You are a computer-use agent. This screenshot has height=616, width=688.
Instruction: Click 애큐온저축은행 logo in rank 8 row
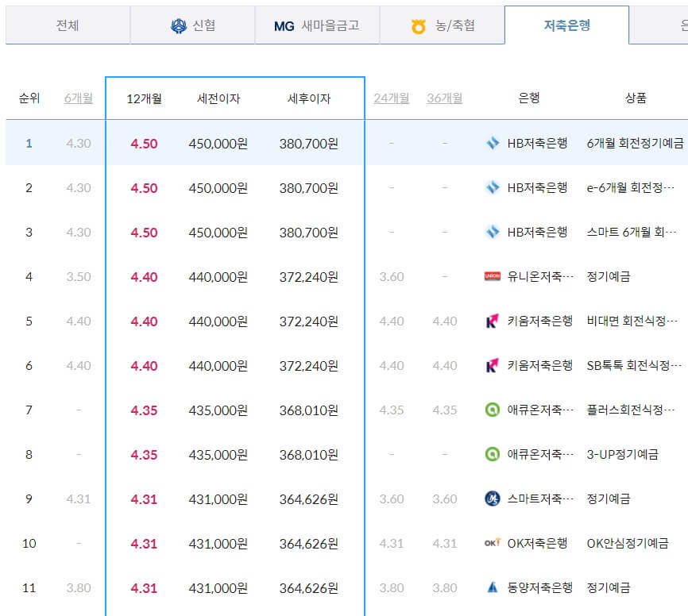pyautogui.click(x=493, y=454)
